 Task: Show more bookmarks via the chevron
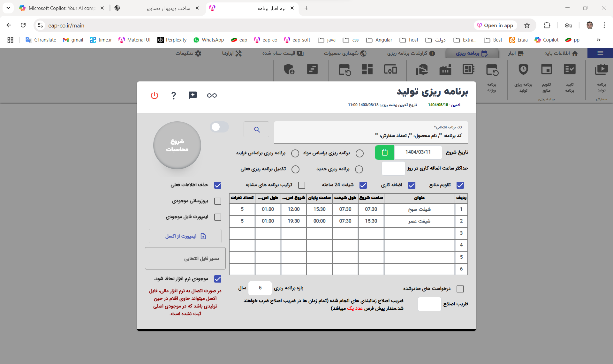coord(598,40)
